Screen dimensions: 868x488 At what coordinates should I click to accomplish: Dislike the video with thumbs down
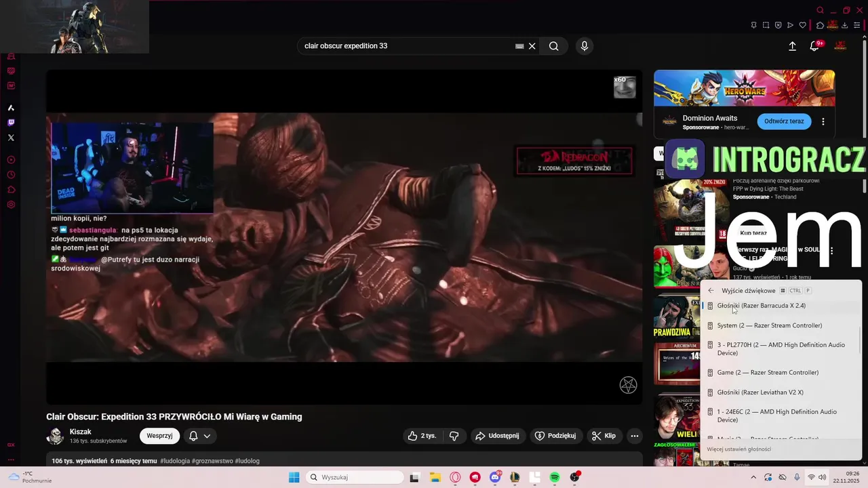[x=454, y=436]
